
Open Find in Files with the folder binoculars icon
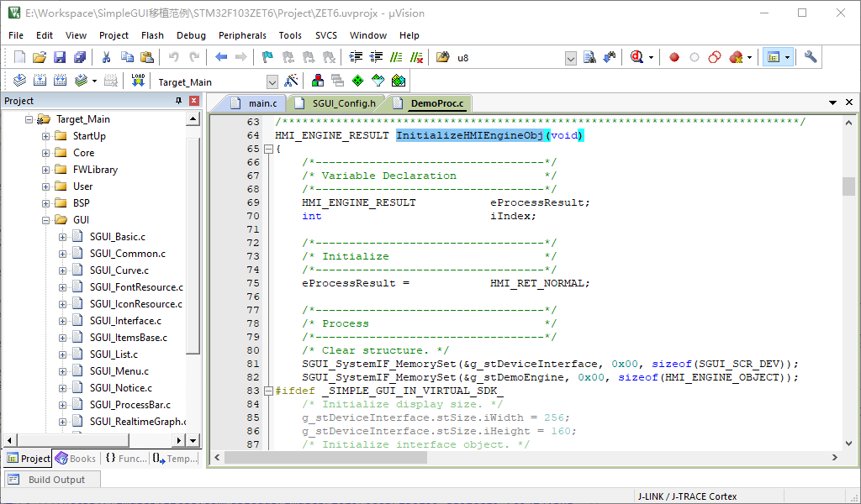[442, 57]
